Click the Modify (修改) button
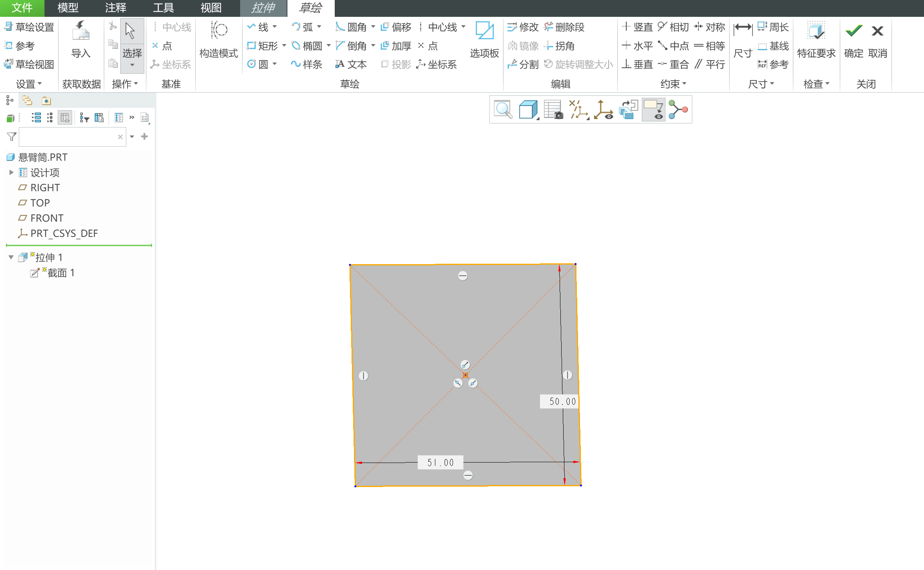The image size is (924, 570). (x=523, y=27)
